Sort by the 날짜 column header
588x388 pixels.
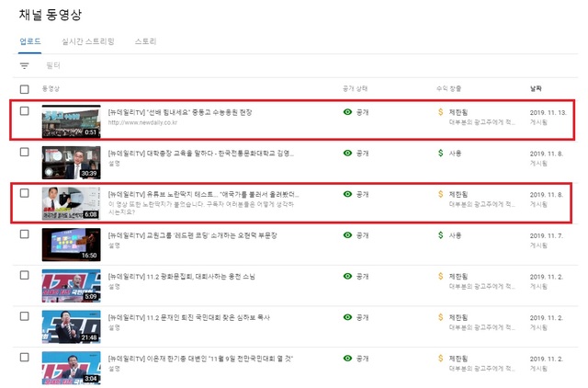point(536,88)
